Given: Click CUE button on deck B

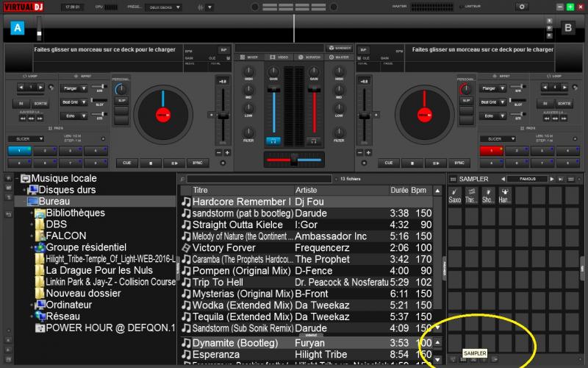Looking at the screenshot, I should 389,163.
